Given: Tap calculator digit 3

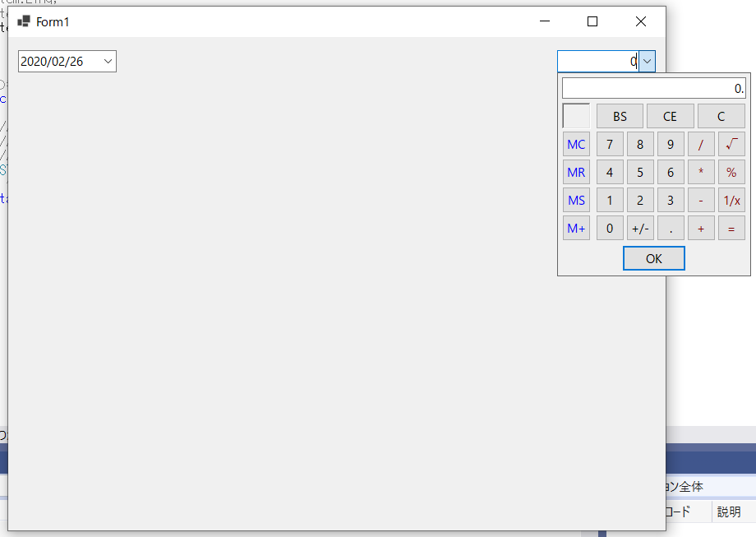Looking at the screenshot, I should (671, 200).
